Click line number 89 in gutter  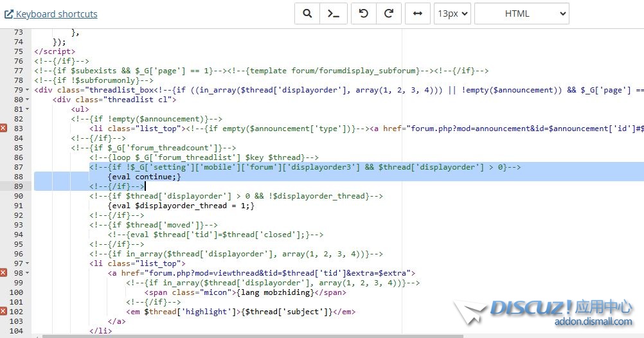19,186
